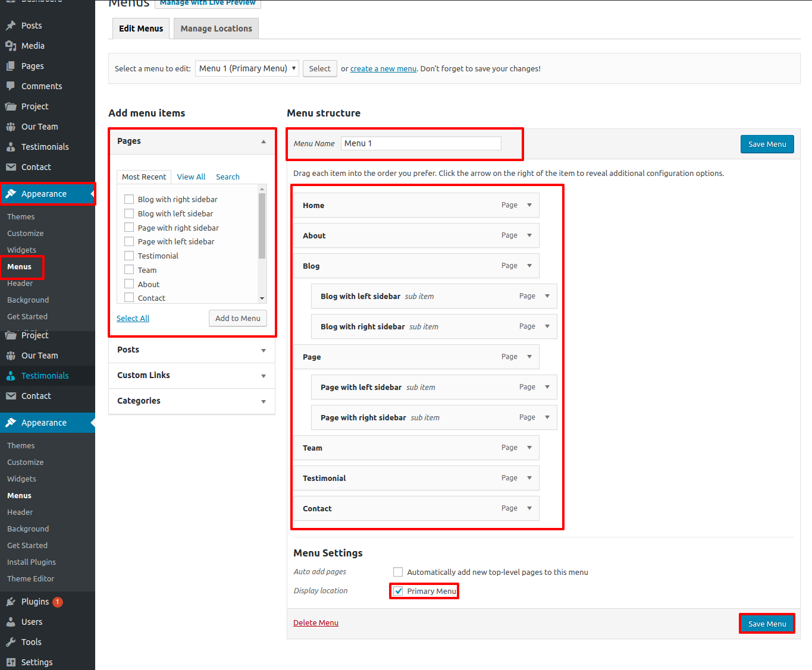Viewport: 812px width, 670px height.
Task: Click the Pages icon in the sidebar
Action: [11, 66]
